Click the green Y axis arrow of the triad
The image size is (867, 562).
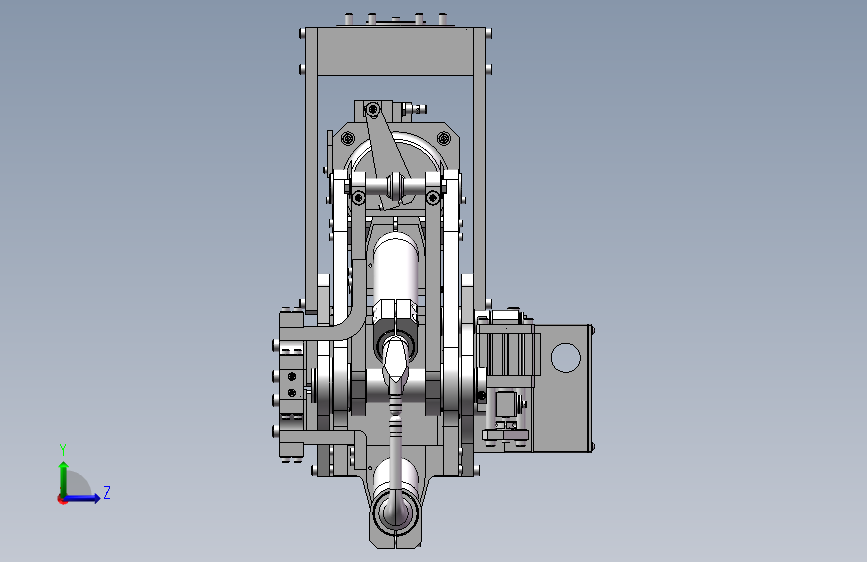coord(64,479)
